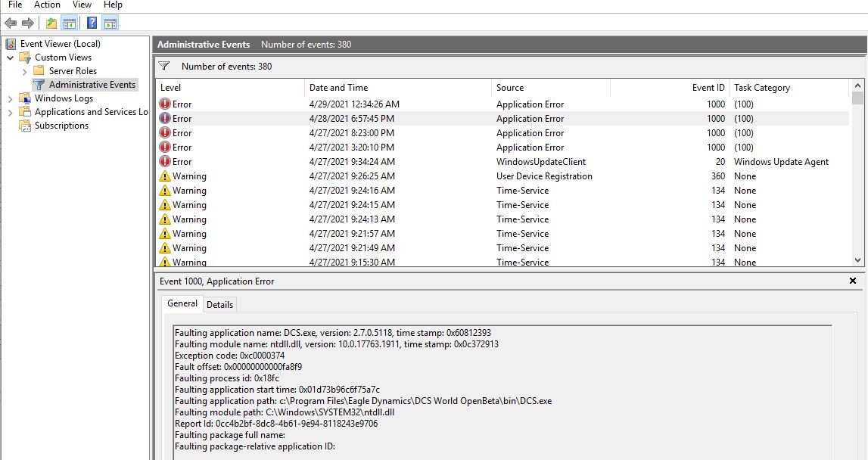Sort by the Event ID column header
This screenshot has width=868, height=460.
pos(670,88)
